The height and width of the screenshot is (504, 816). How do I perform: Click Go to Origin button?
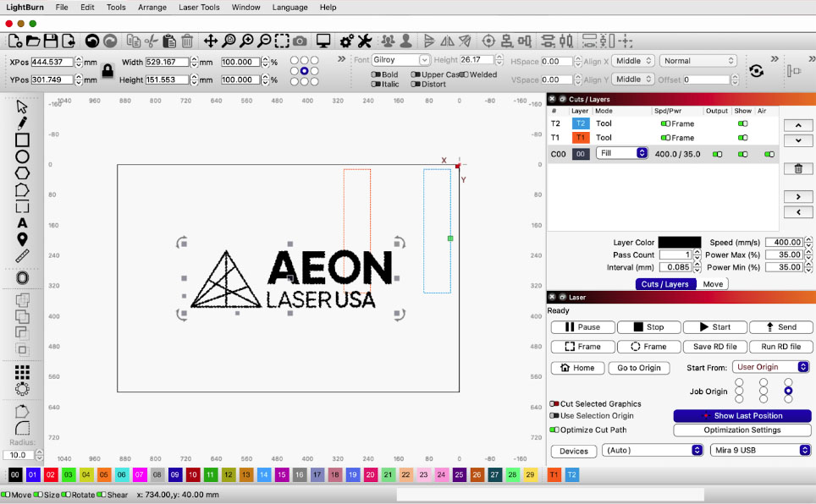(639, 368)
